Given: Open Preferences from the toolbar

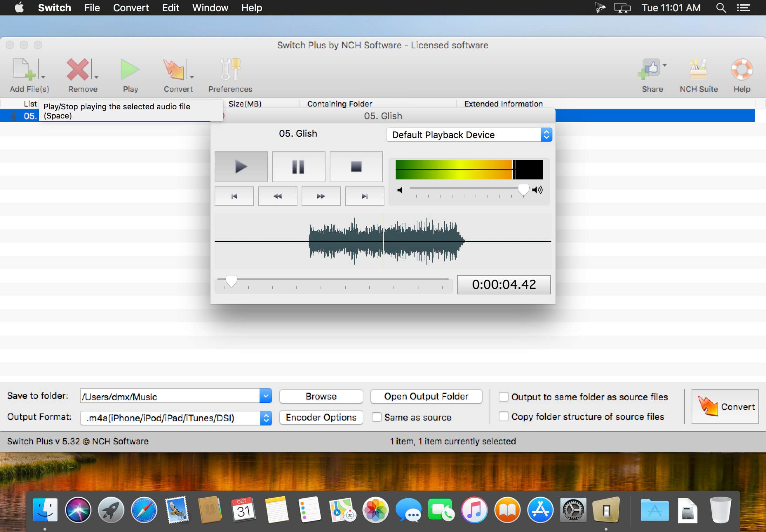Looking at the screenshot, I should pos(230,69).
